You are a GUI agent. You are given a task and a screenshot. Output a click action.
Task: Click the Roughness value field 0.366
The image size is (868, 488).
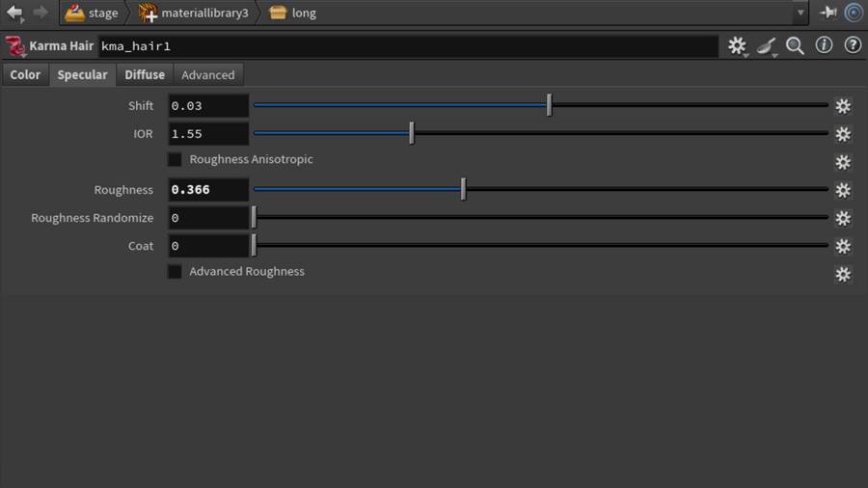tap(208, 190)
